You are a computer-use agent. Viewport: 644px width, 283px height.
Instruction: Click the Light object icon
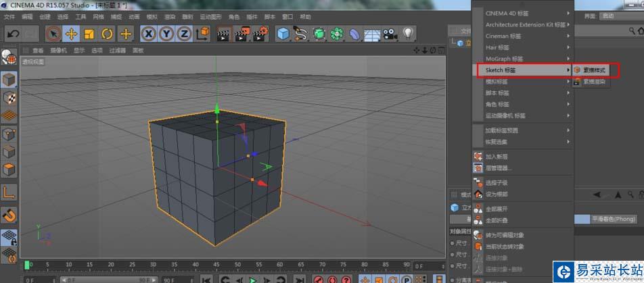408,33
